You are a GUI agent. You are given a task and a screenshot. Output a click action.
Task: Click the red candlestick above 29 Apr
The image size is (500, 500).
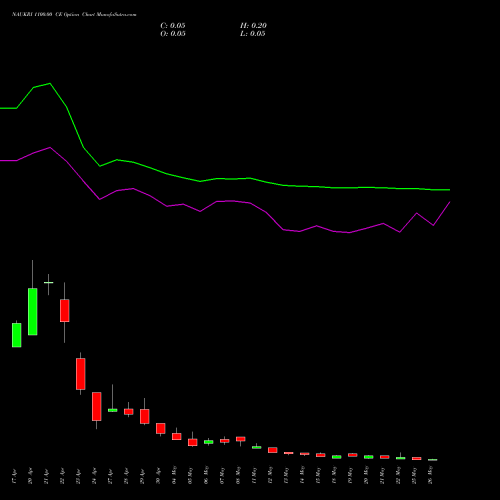(x=145, y=416)
